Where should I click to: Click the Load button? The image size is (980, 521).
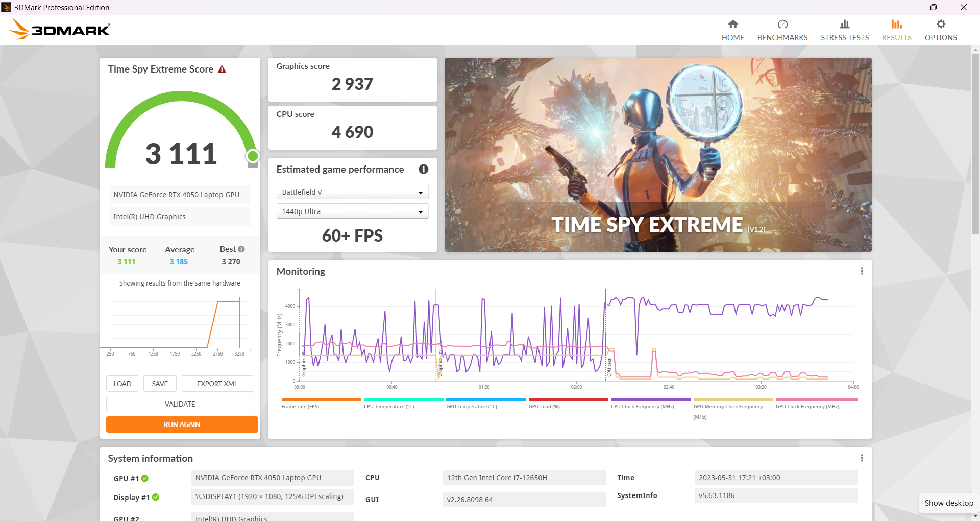122,384
